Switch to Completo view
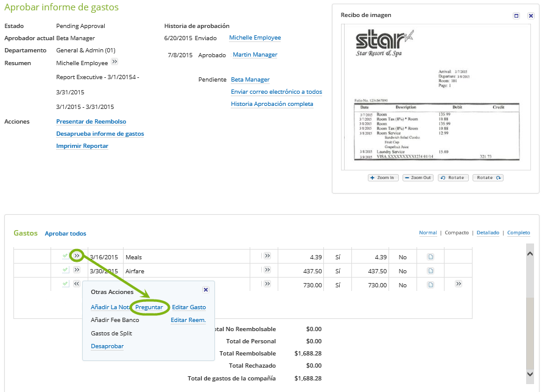The height and width of the screenshot is (392, 545). click(x=519, y=233)
